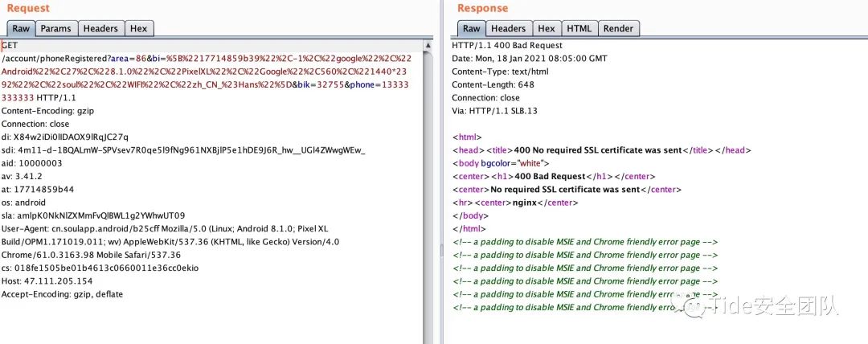Click the Host: 47.111.205.154 header line
This screenshot has height=344, width=868.
[47, 281]
